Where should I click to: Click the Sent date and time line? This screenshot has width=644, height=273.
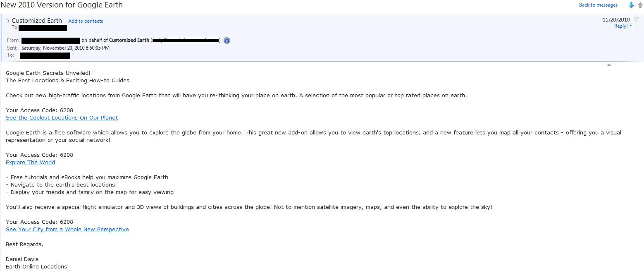(x=65, y=48)
